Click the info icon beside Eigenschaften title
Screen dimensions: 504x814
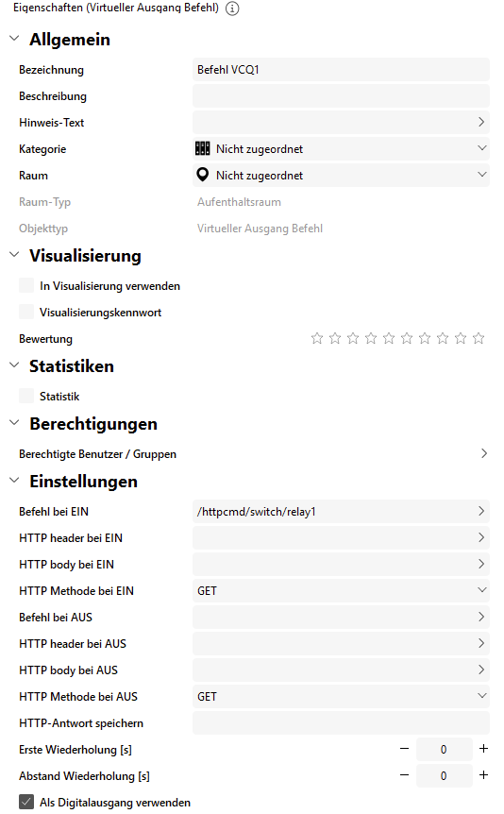click(x=232, y=8)
